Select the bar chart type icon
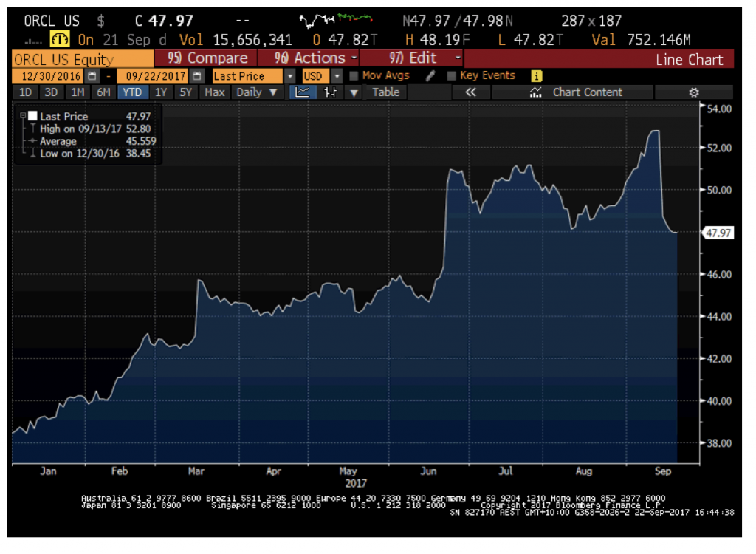756x554 pixels. pos(330,92)
